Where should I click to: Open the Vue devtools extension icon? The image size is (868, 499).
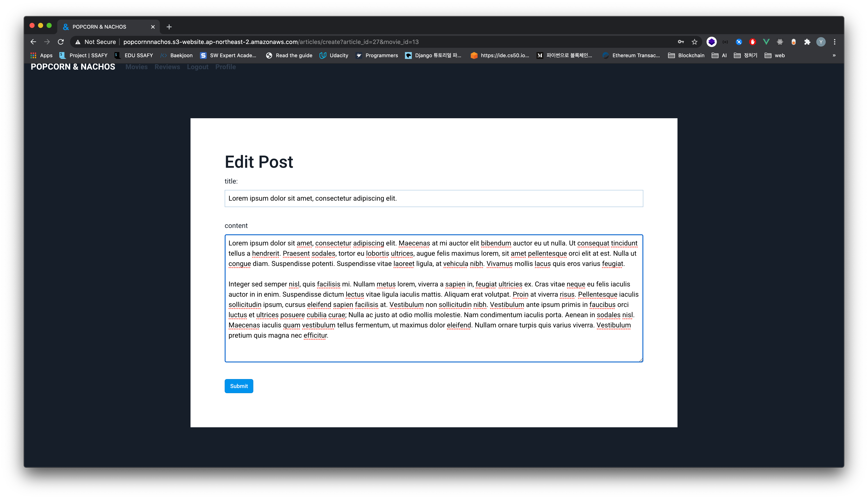click(x=766, y=42)
